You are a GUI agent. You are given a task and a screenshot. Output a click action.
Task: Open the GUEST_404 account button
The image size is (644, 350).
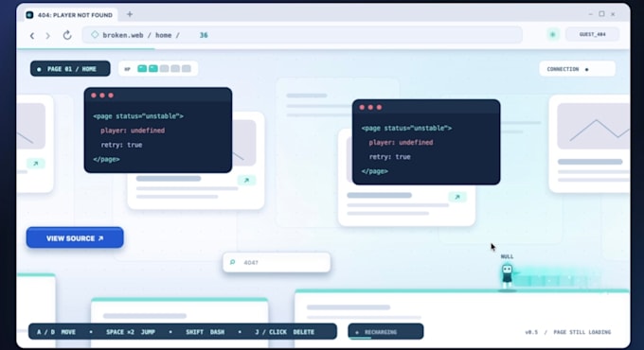coord(592,34)
